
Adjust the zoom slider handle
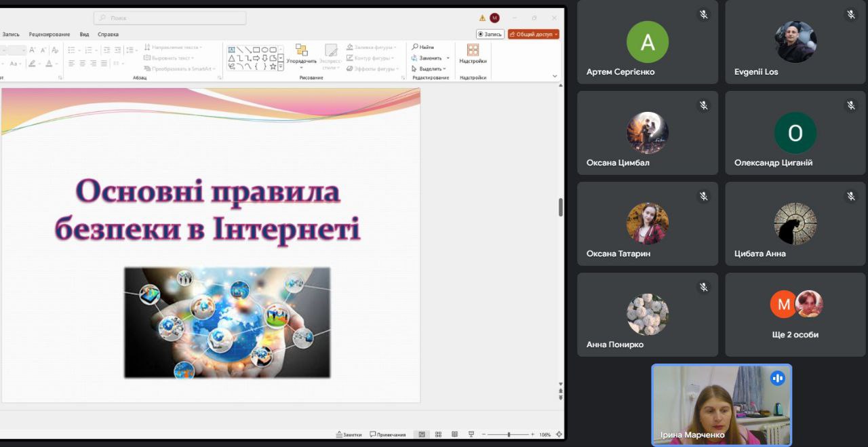pos(509,434)
